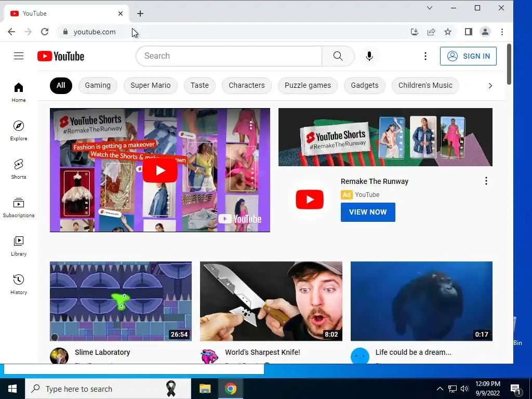Open the Slime Laboratory video thumbnail
The width and height of the screenshot is (532, 399).
click(121, 301)
